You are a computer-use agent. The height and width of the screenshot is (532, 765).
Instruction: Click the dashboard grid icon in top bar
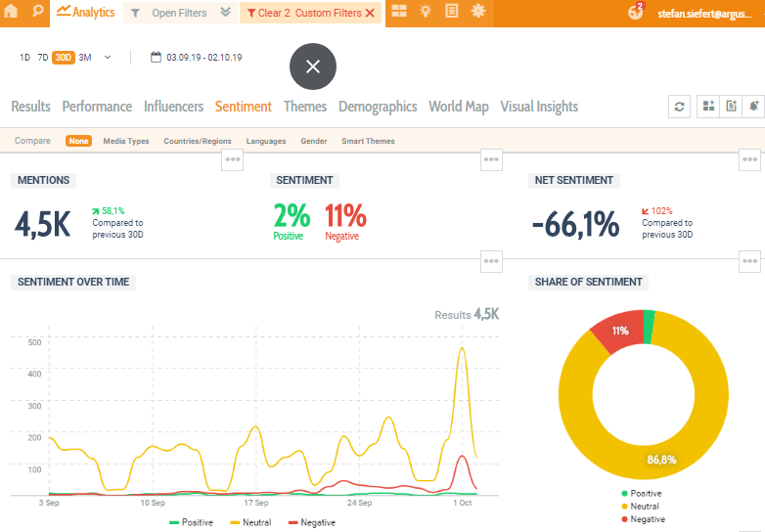(399, 11)
